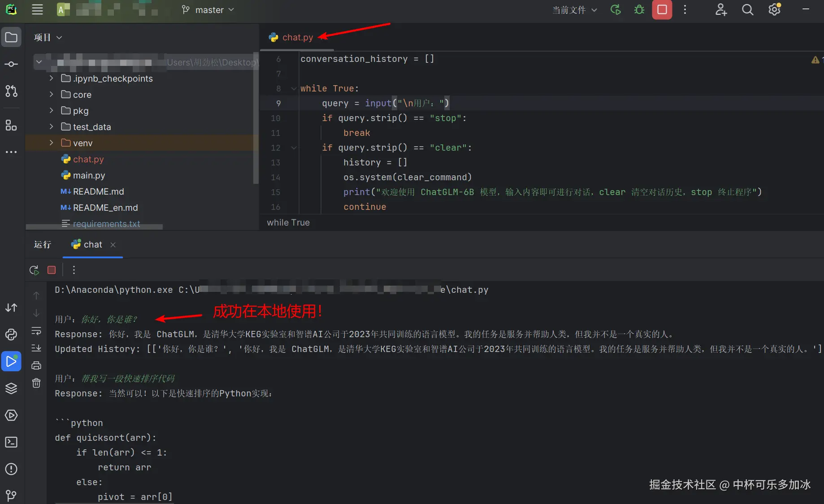Clear run console with trash icon
Image resolution: width=824 pixels, height=504 pixels.
36,383
